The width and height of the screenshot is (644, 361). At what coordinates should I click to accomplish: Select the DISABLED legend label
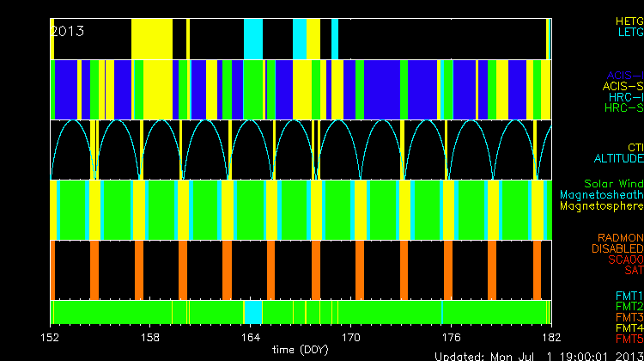[618, 248]
